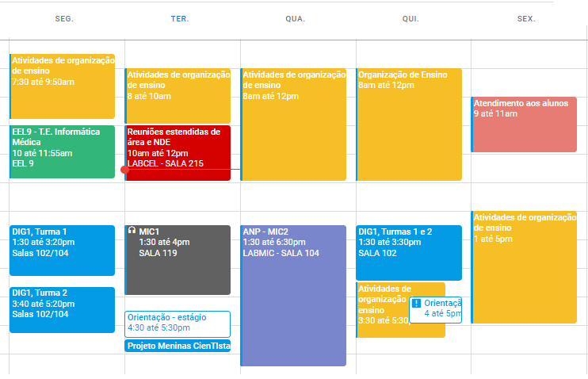Viewport: 588px width, 379px height.
Task: Open the DIG1, Turma 1 event
Action: point(63,250)
